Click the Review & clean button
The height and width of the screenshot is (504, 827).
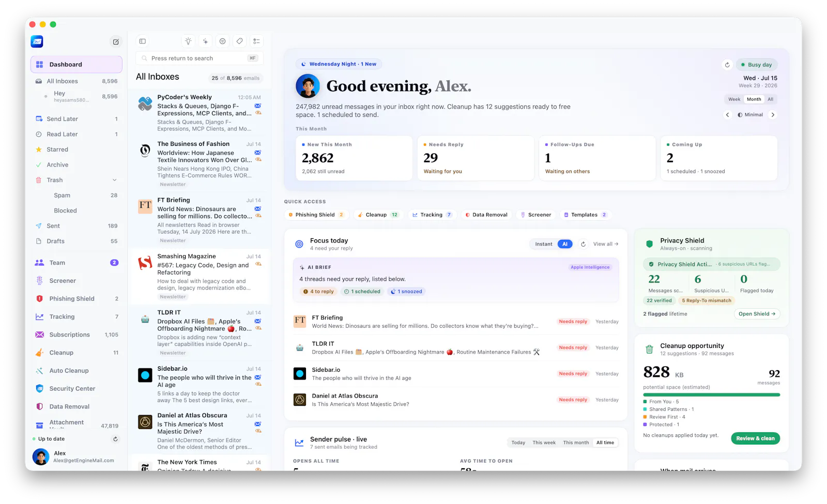pyautogui.click(x=755, y=438)
